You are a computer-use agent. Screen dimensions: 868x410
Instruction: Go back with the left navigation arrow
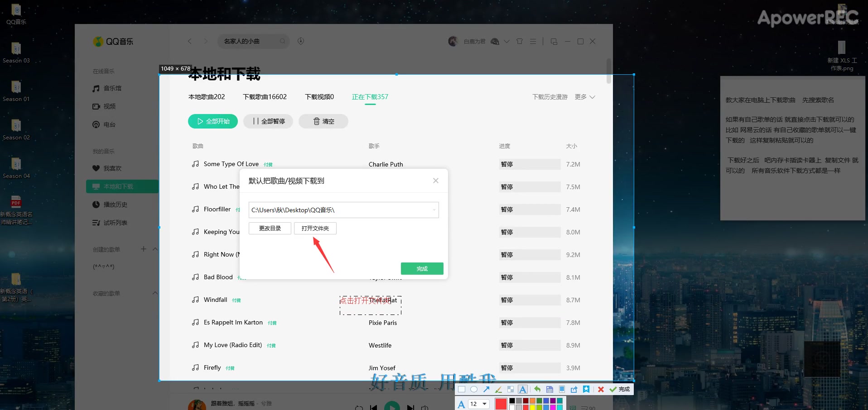190,41
